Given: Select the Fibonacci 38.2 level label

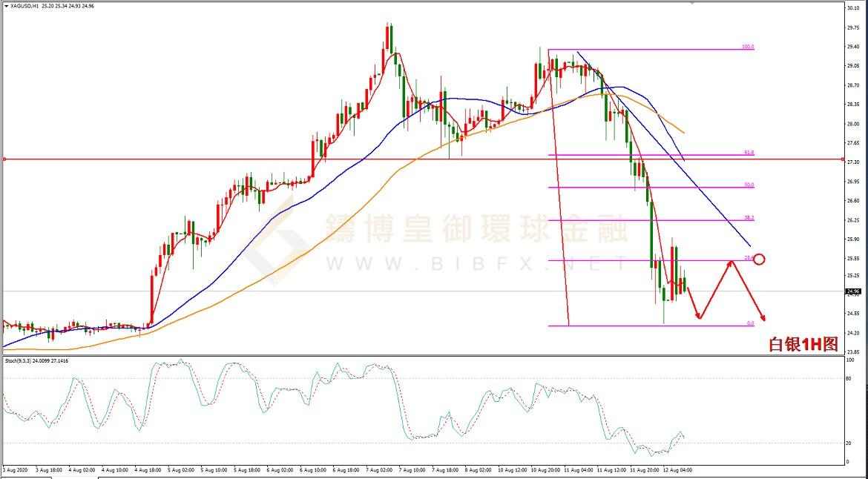Looking at the screenshot, I should click(x=749, y=218).
